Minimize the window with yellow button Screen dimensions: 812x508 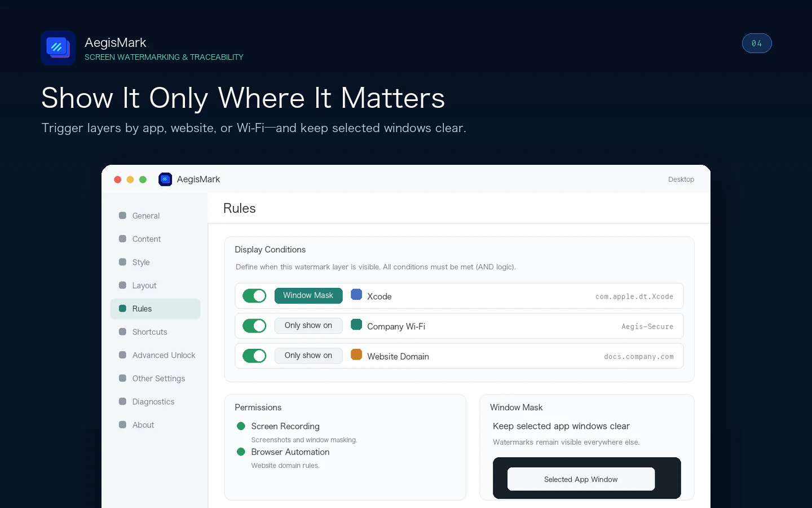(130, 179)
